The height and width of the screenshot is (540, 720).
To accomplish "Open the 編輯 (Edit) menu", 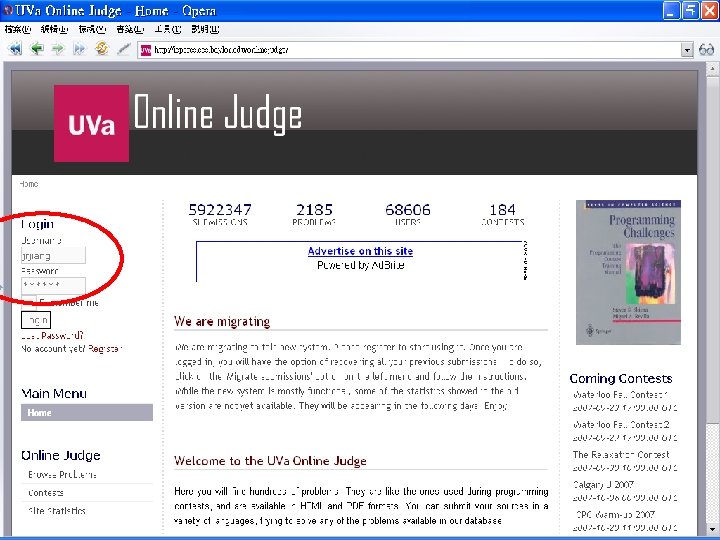I will [x=54, y=29].
